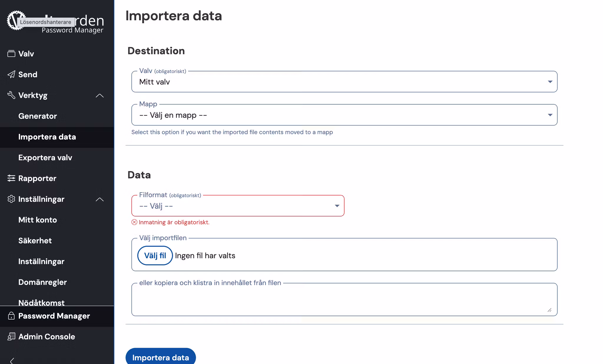The image size is (603, 364).
Task: Open the Valv destination dropdown
Action: (344, 82)
